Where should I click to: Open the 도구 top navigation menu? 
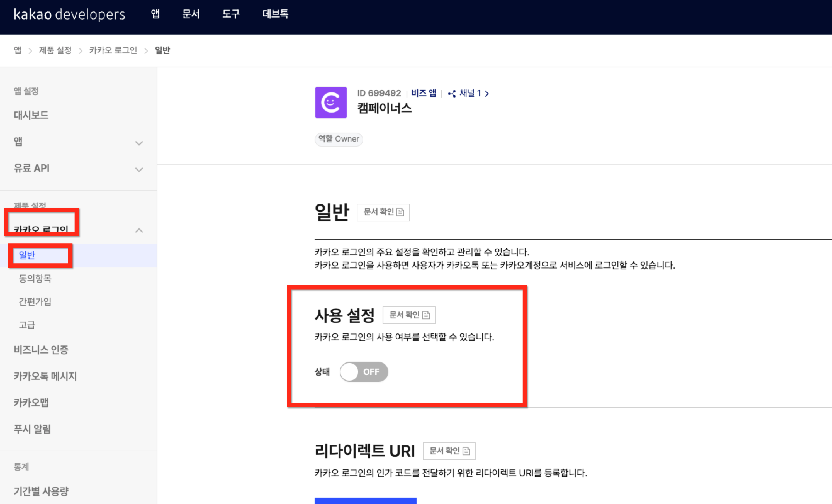coord(231,14)
